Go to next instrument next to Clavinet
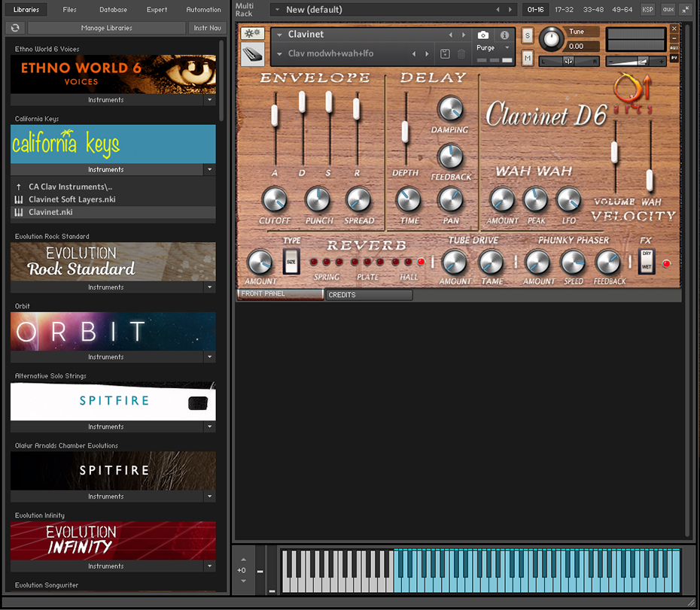 464,35
